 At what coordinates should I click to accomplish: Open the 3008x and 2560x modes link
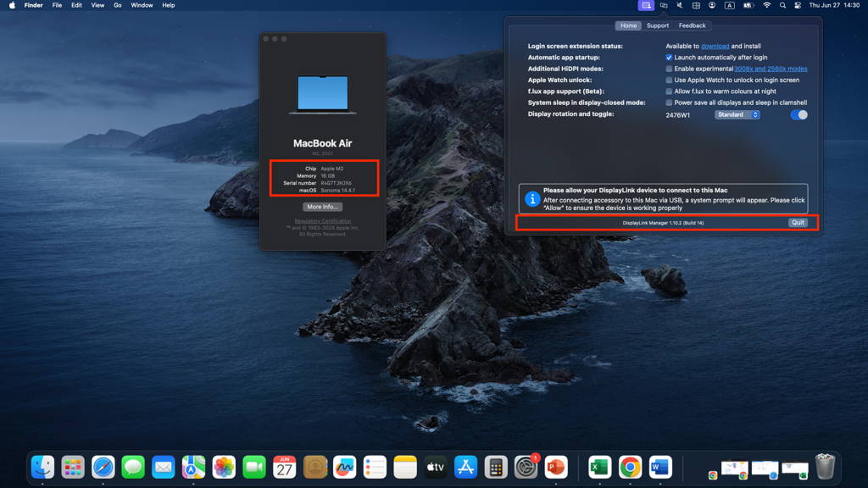(x=771, y=69)
